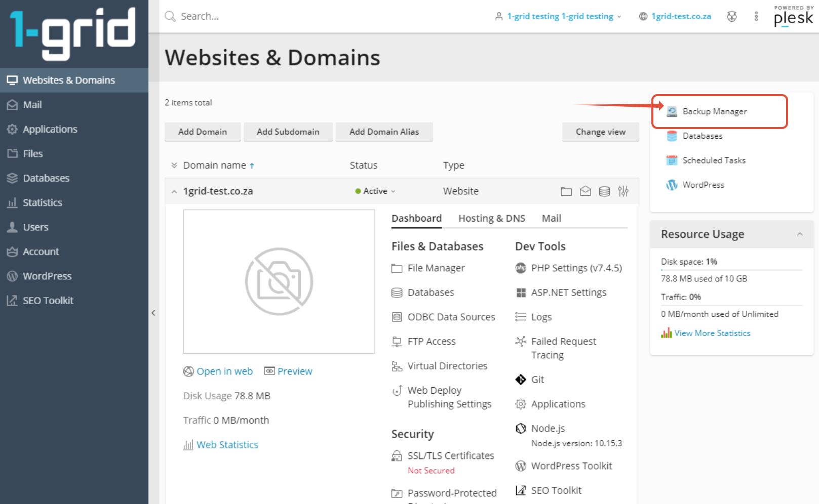Open SSL/TLS Certificates
Screen dimensions: 819x504
click(443, 456)
